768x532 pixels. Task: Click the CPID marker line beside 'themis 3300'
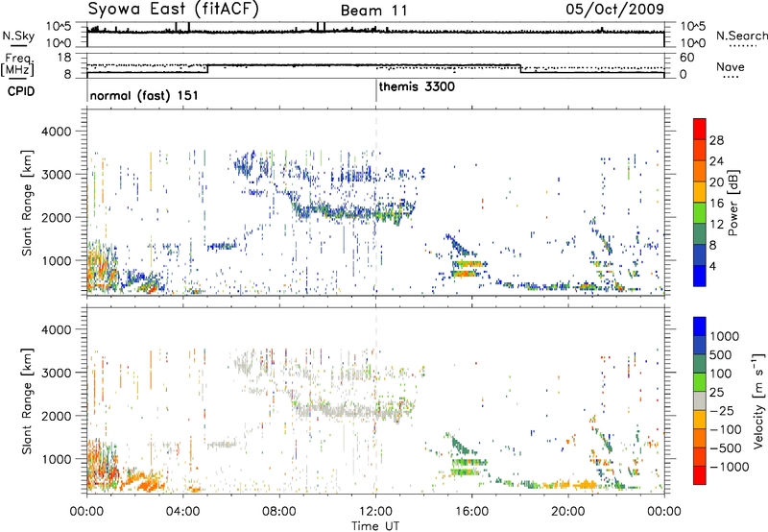point(376,90)
